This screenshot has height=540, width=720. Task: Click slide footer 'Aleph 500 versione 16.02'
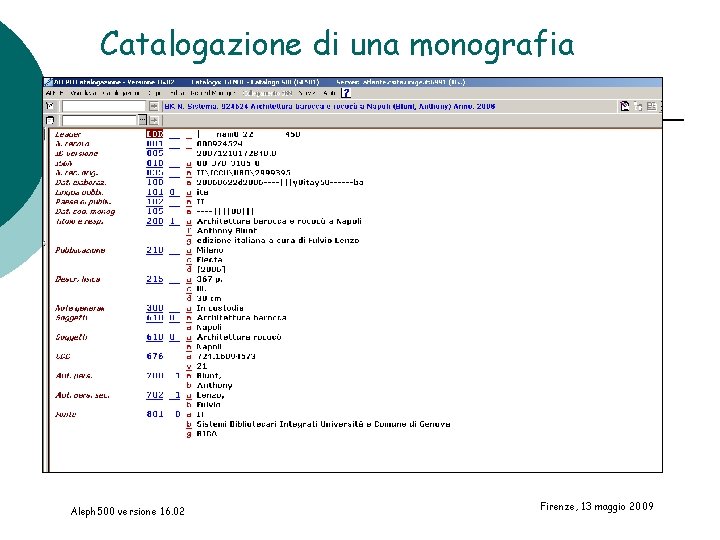[128, 511]
